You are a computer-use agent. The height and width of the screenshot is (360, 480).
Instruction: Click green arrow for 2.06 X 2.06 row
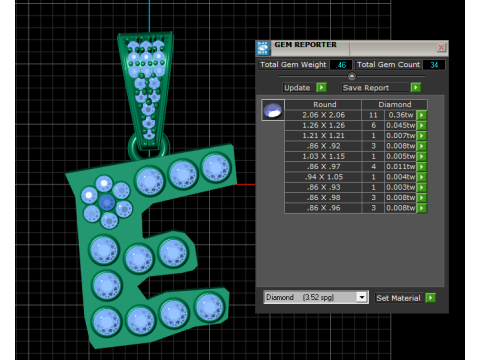(x=422, y=115)
